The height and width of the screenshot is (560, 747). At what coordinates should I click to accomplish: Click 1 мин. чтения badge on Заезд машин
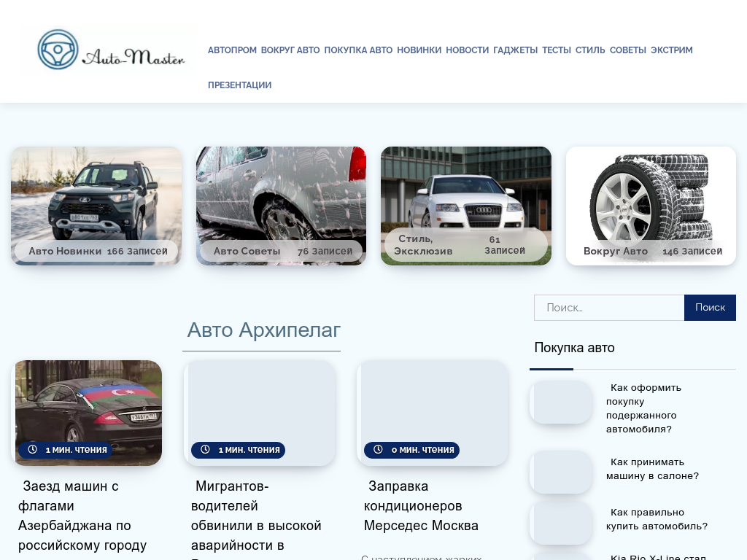pyautogui.click(x=65, y=449)
